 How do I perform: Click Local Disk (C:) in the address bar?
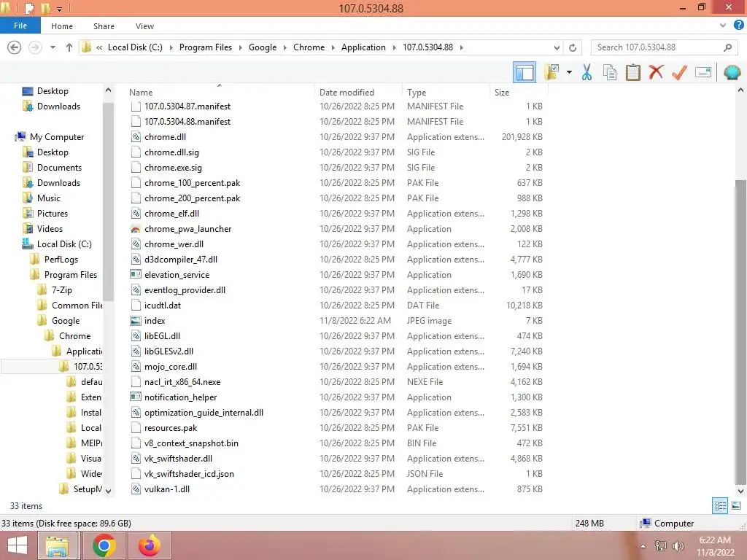[135, 47]
